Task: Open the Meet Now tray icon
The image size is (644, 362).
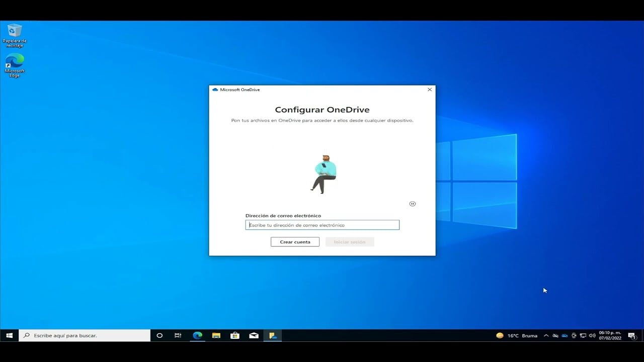Action: click(574, 335)
